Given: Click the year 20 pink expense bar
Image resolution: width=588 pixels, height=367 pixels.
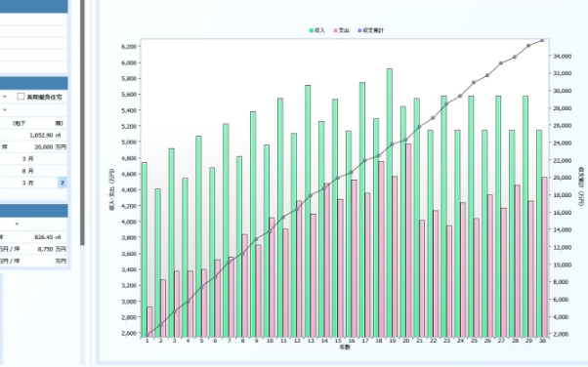Looking at the screenshot, I should click(408, 240).
